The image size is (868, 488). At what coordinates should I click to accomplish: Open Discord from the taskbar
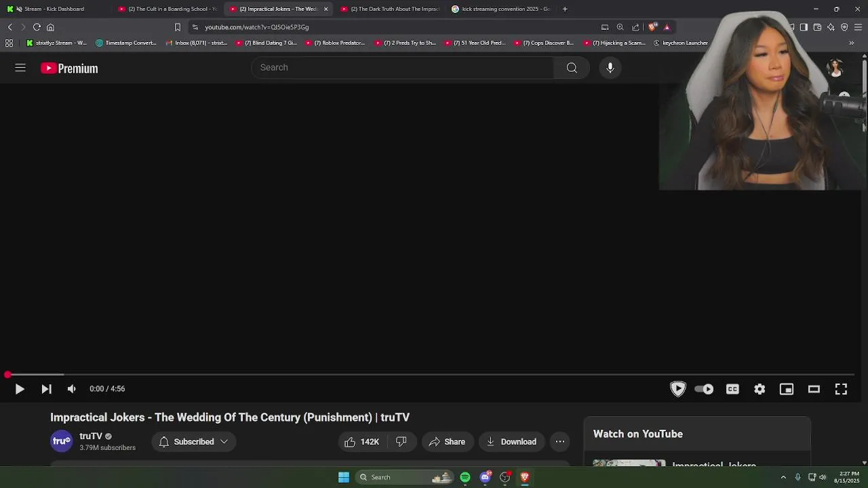[x=485, y=477]
